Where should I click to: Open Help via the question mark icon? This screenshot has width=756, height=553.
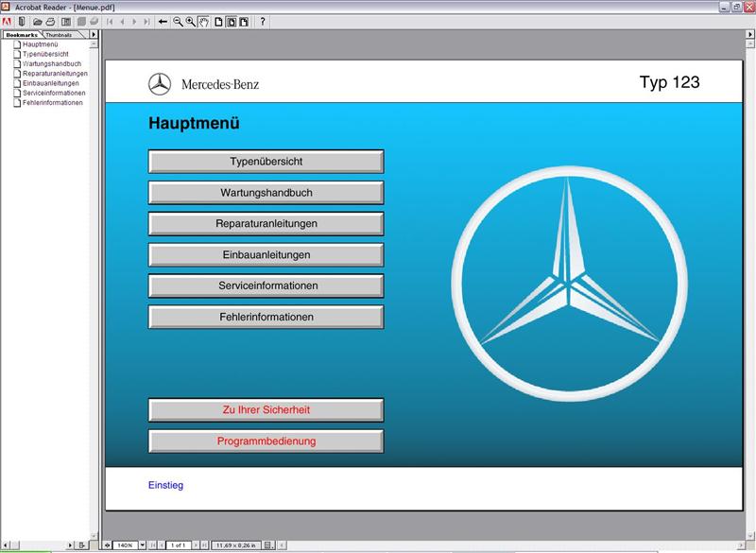point(263,22)
